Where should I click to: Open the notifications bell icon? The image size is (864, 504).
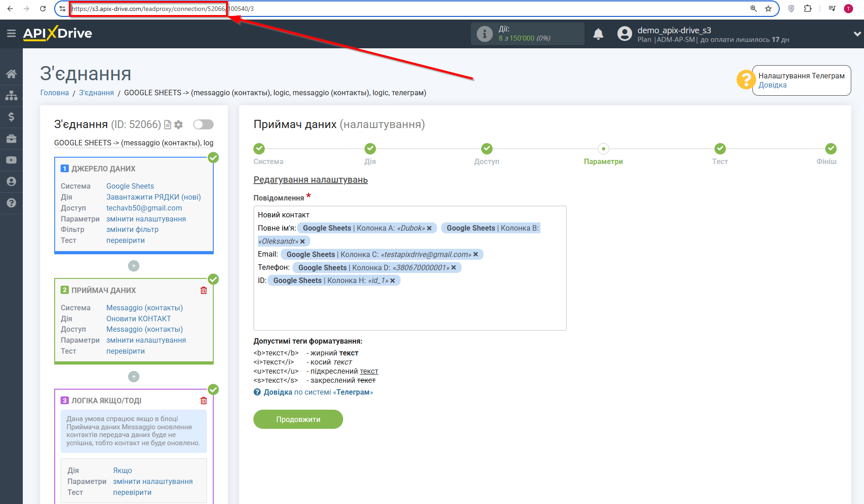[x=598, y=34]
